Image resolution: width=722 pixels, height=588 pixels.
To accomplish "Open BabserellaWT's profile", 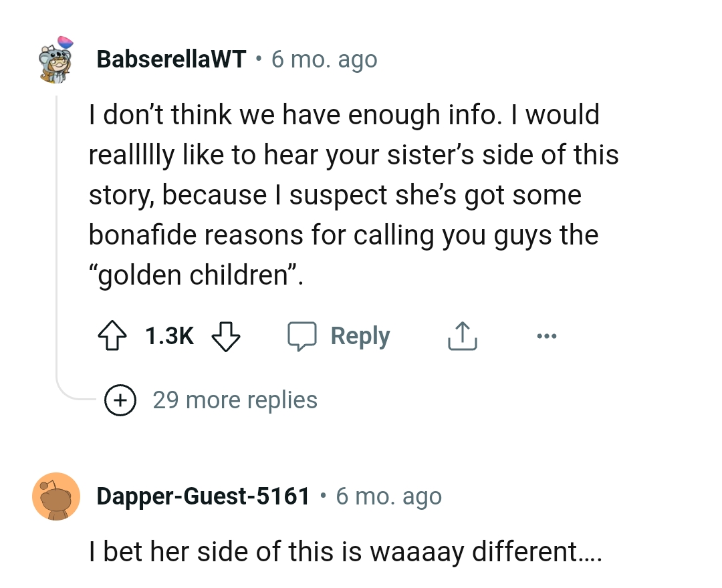I will click(x=171, y=59).
